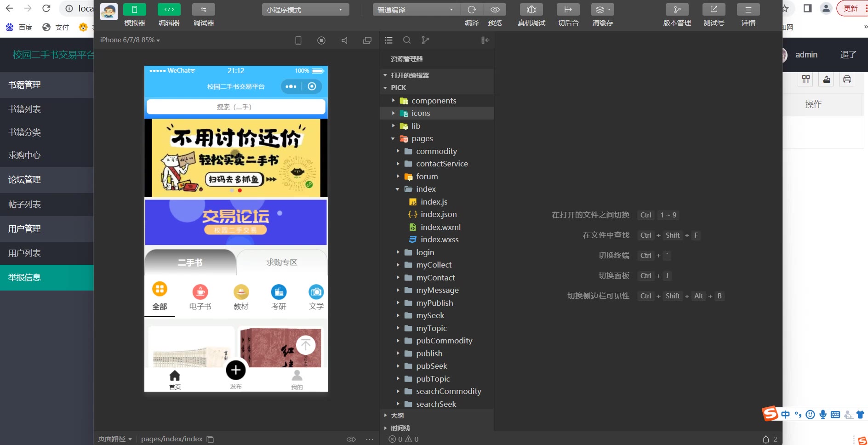Switch to the 二手书 tab
Image resolution: width=868 pixels, height=445 pixels.
pos(190,262)
